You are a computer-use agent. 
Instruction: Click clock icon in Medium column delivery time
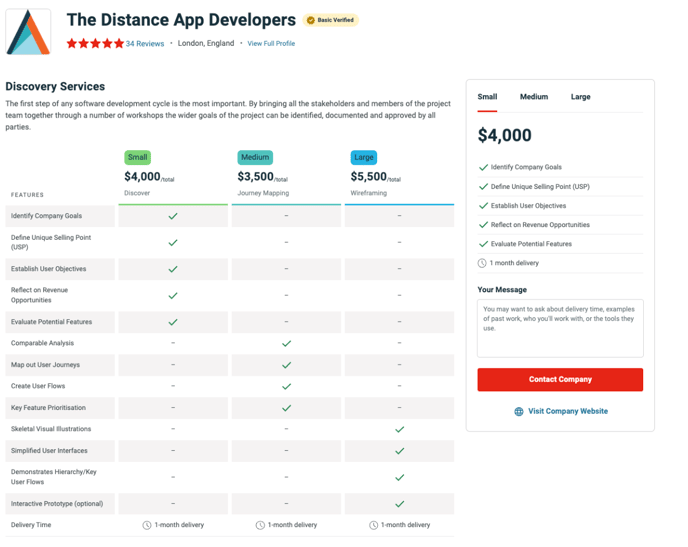point(260,525)
